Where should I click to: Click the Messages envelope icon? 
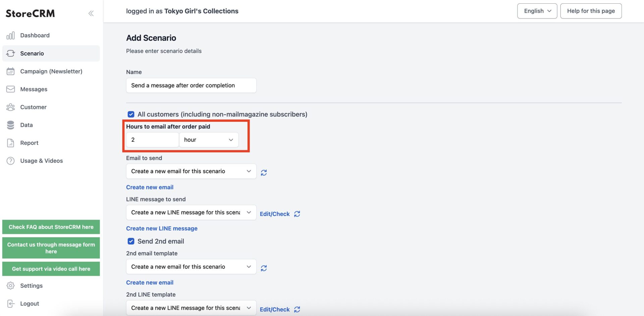(x=11, y=89)
